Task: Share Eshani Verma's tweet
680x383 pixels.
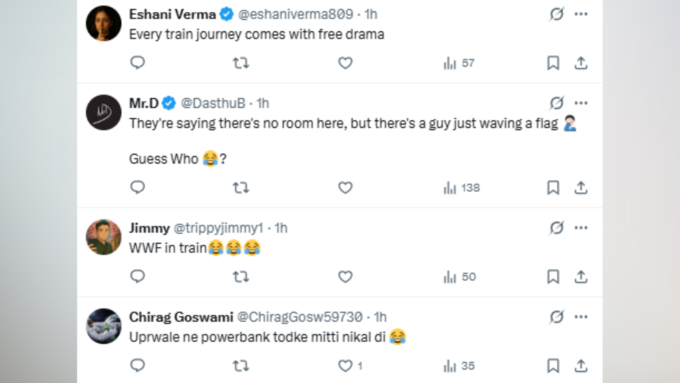Action: pos(581,63)
